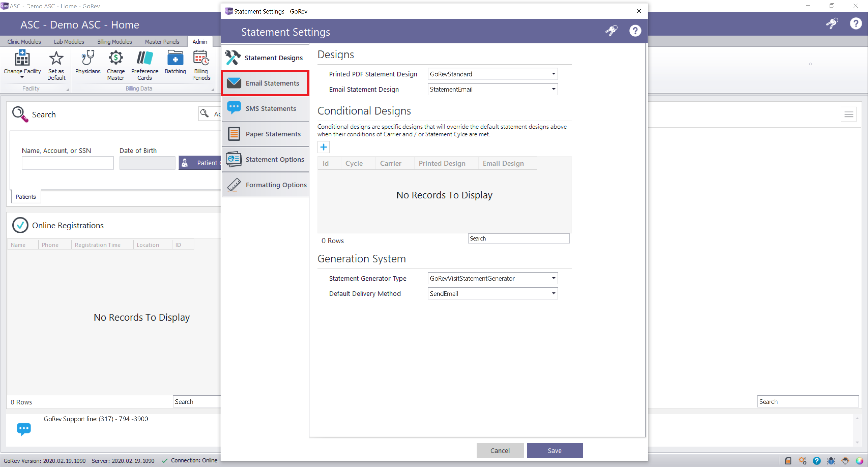Screen dimensions: 868x467
Task: Expand the Billing Data group launcher
Action: [x=212, y=90]
